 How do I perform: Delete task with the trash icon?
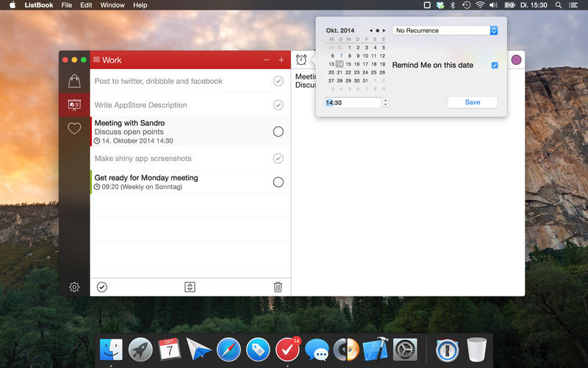pos(278,287)
